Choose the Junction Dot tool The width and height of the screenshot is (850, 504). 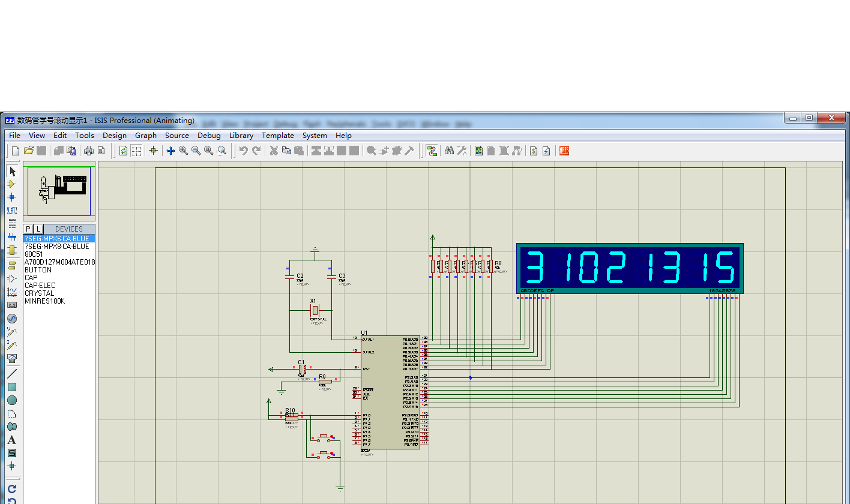click(12, 197)
